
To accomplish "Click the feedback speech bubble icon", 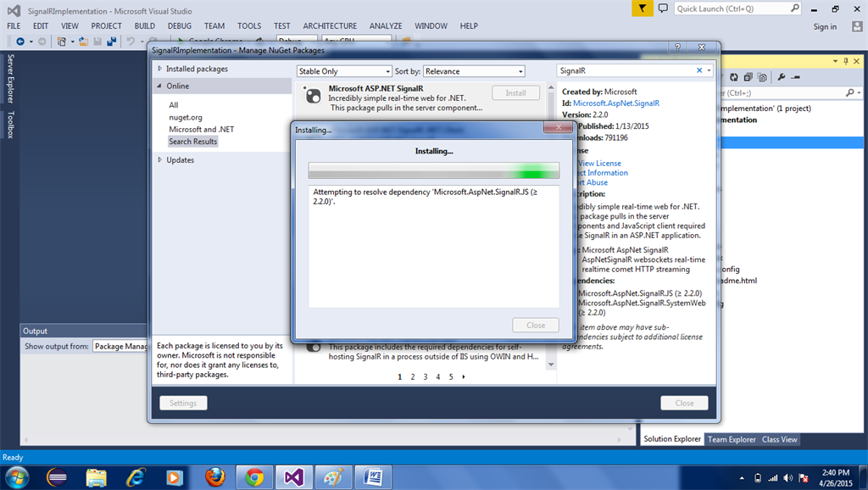I will click(663, 8).
